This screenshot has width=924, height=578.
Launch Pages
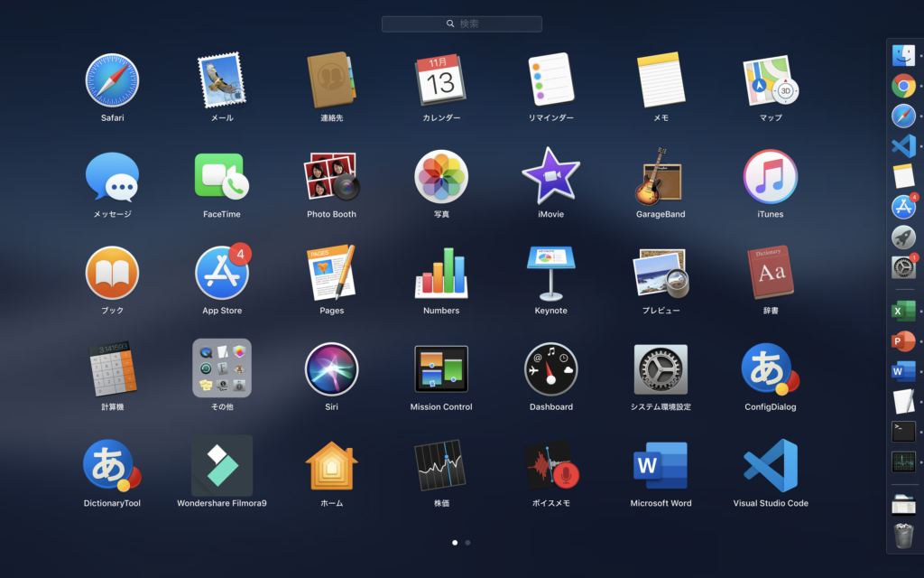(331, 273)
